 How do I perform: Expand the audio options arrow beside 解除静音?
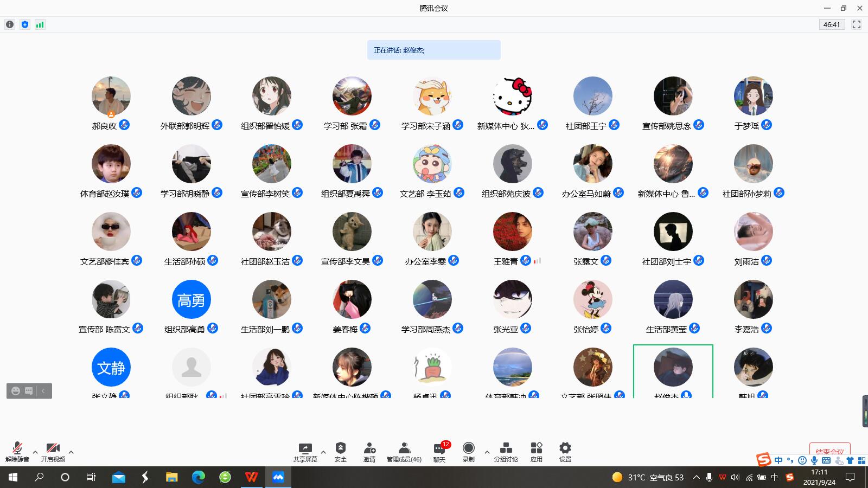coord(35,452)
